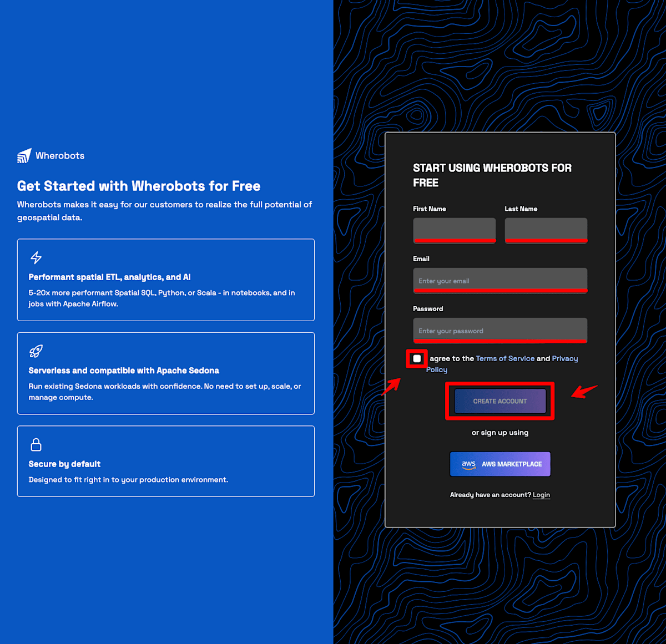Click the Enter your email field

(x=500, y=281)
